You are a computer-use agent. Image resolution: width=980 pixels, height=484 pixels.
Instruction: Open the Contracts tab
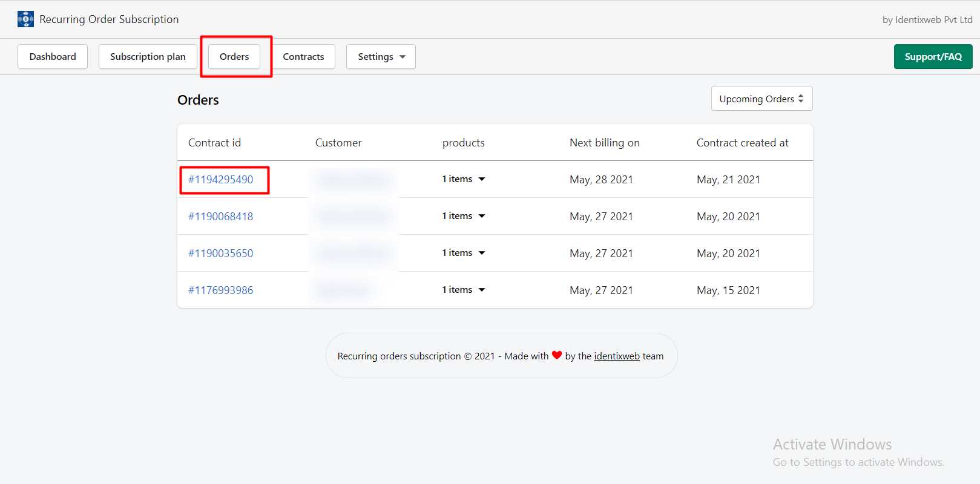coord(303,56)
